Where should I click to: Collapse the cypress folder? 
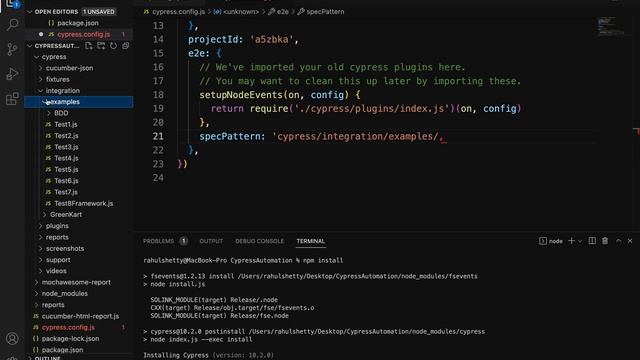click(37, 57)
